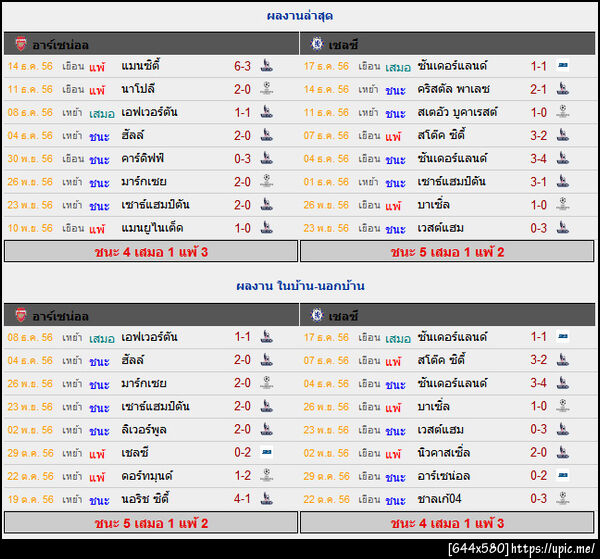The height and width of the screenshot is (559, 600).
Task: Click league icon in ผลงานล่าสุด ซันเดอร์แลนด์ 3-4 row
Action: (562, 158)
